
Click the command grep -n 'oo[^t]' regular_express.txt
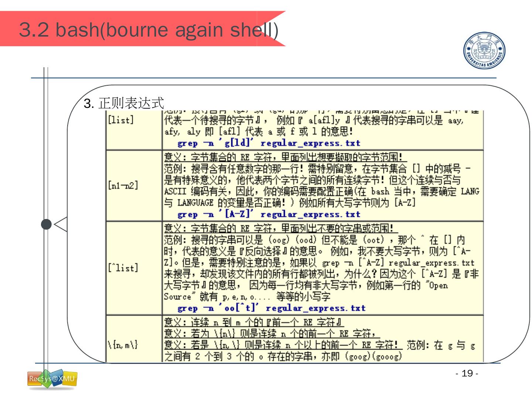271,308
